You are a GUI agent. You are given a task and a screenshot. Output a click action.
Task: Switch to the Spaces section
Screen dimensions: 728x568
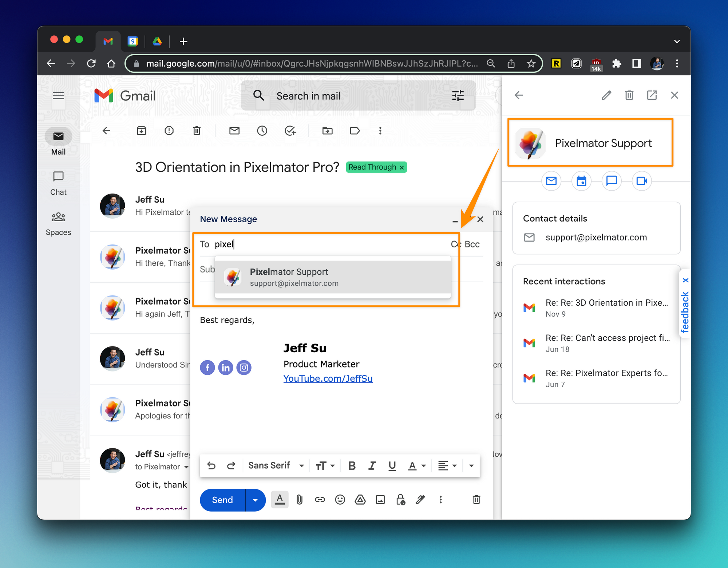58,224
